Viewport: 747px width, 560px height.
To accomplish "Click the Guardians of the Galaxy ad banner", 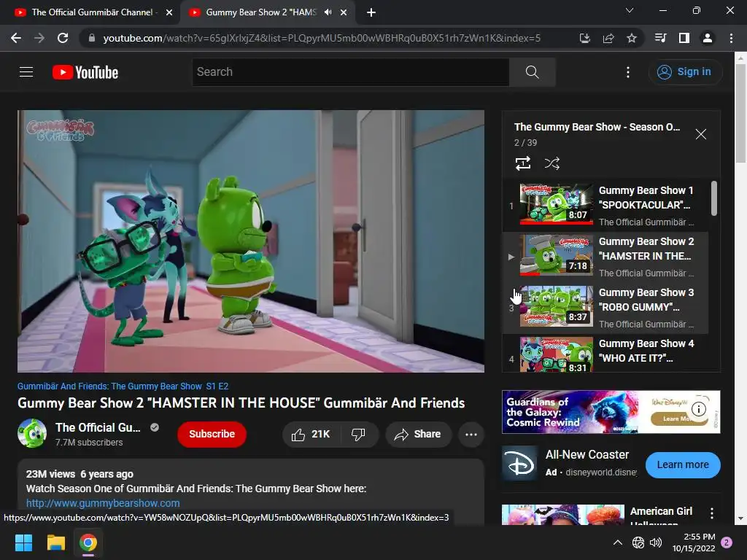I will point(611,412).
